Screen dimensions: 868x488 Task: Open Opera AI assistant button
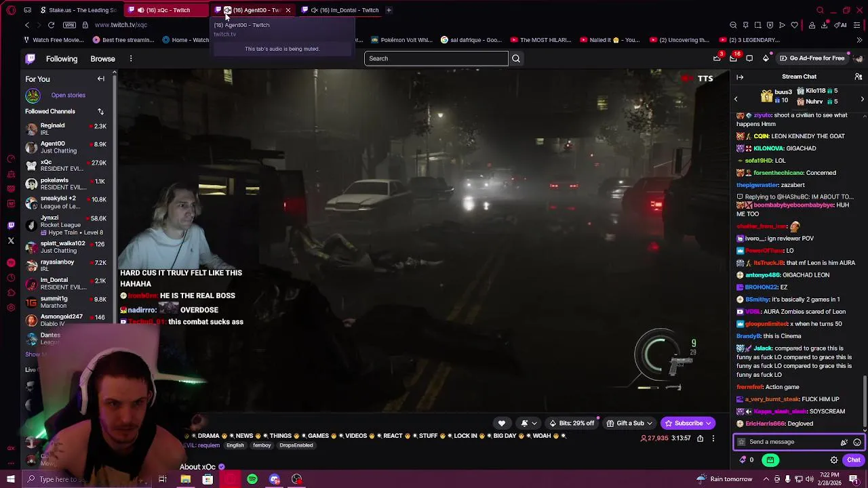[841, 25]
